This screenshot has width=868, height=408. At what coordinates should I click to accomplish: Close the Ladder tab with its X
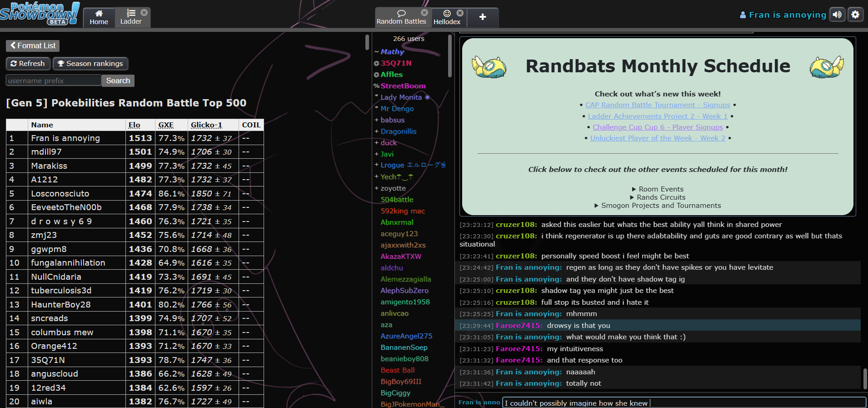pos(144,13)
